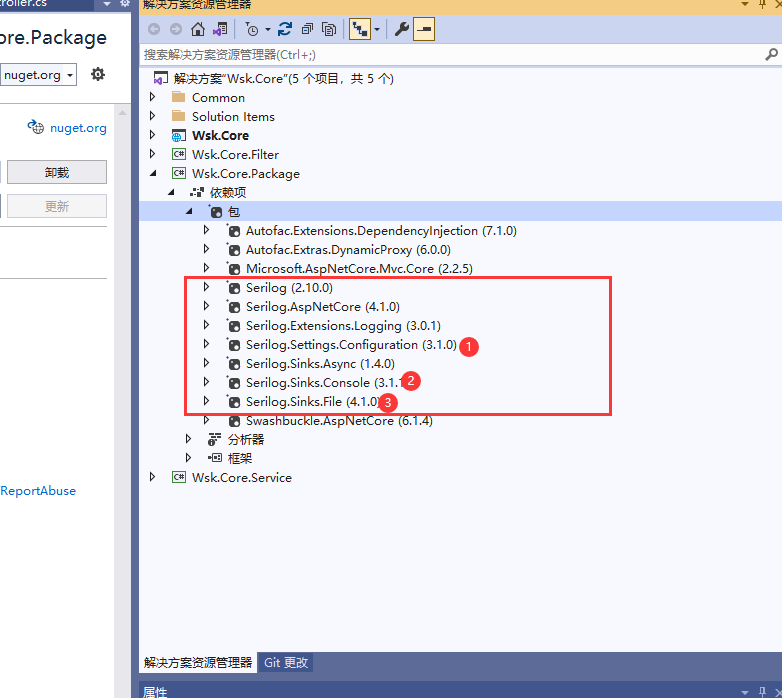Click the 框架 frameworks icon
The width and height of the screenshot is (782, 698).
pos(215,458)
